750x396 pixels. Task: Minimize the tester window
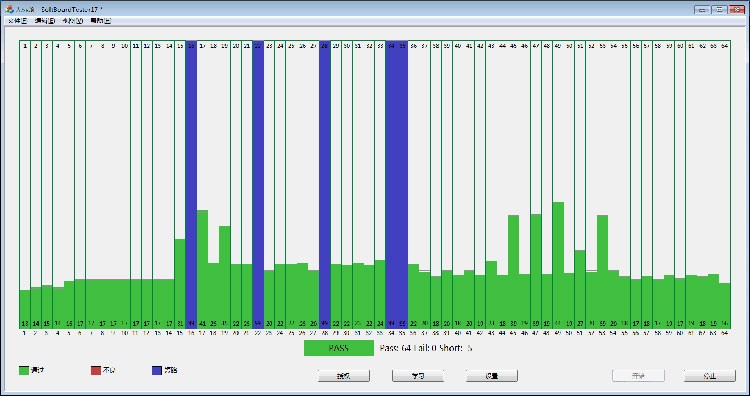(x=702, y=9)
